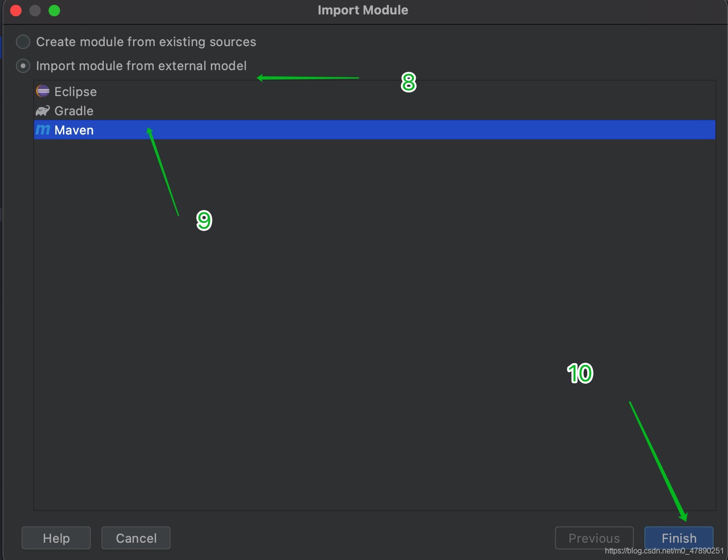Finish importing the module
This screenshot has width=728, height=560.
(x=679, y=538)
